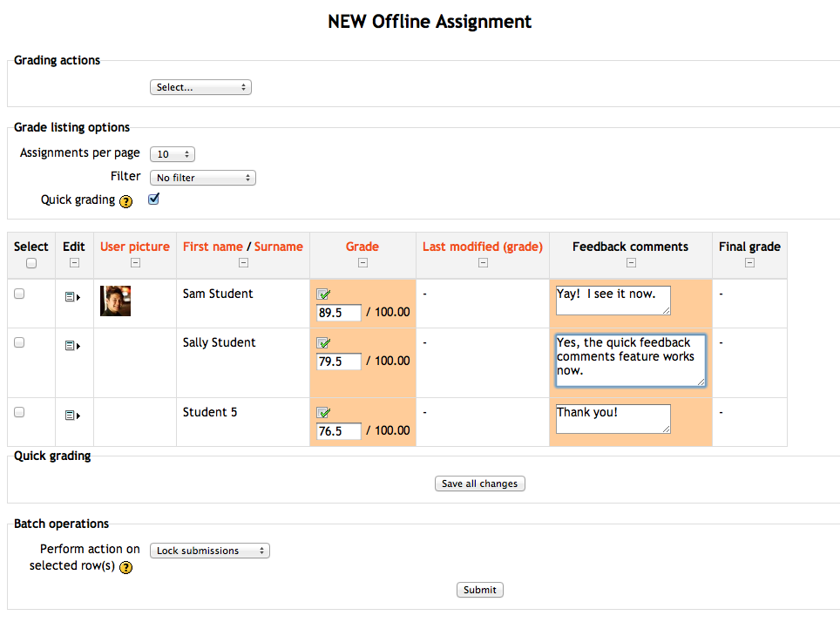Open the Assignments per page dropdown
Viewport: 840px width, 622px height.
173,154
